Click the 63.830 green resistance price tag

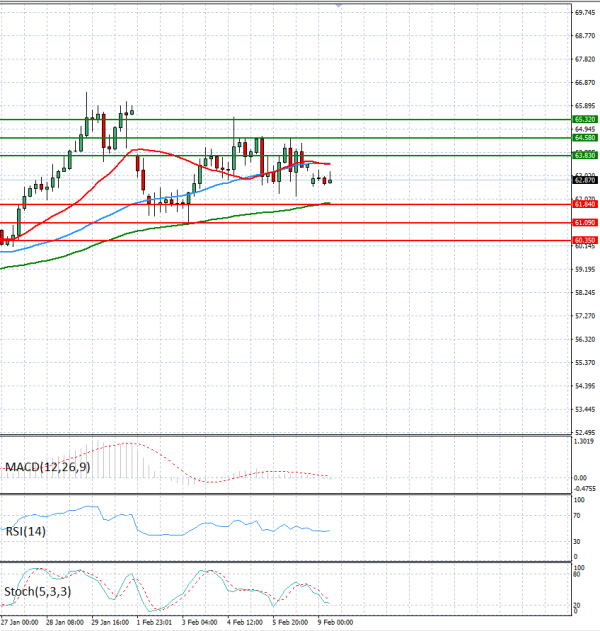tap(585, 156)
